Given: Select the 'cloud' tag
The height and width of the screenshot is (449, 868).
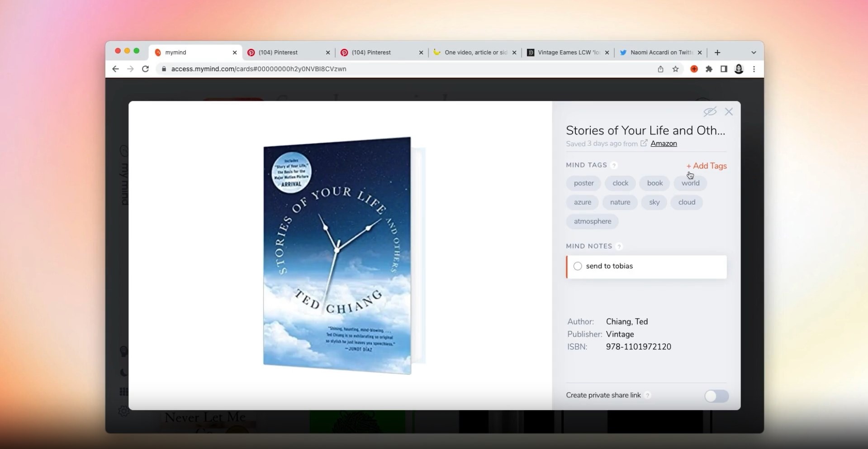Looking at the screenshot, I should coord(687,202).
